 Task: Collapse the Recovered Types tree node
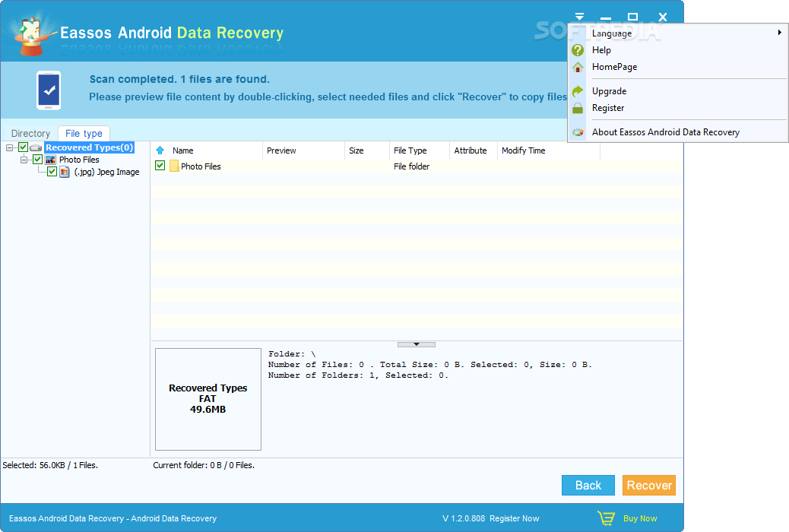(10, 147)
